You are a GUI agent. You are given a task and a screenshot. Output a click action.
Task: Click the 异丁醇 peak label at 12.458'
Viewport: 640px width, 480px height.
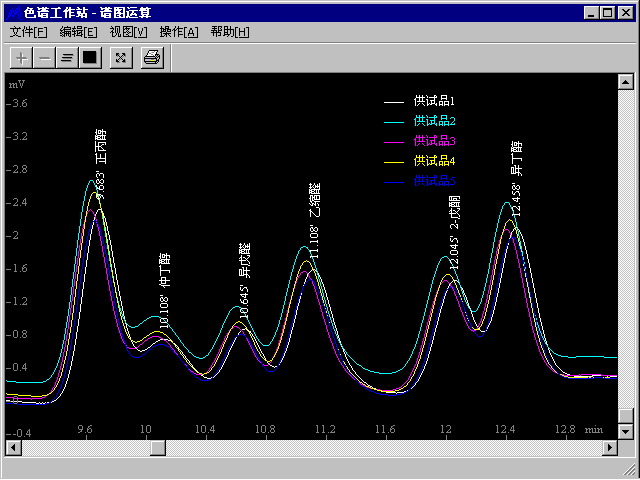tap(516, 178)
